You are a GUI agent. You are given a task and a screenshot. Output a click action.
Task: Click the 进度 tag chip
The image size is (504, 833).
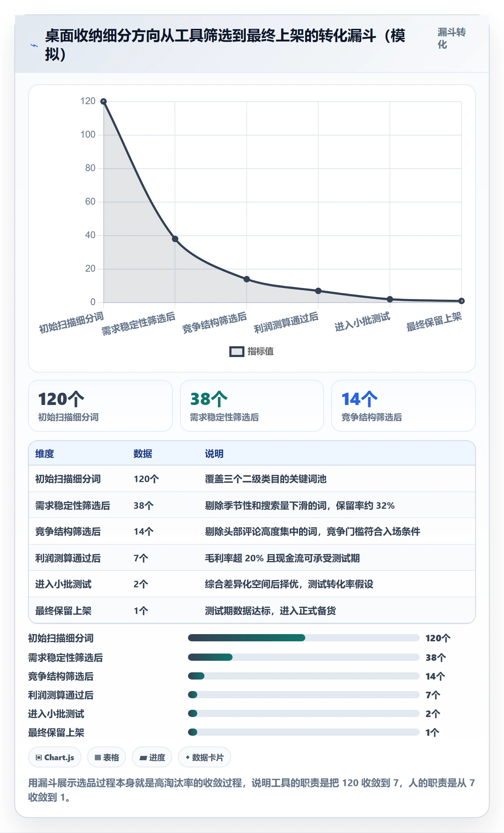tap(152, 757)
